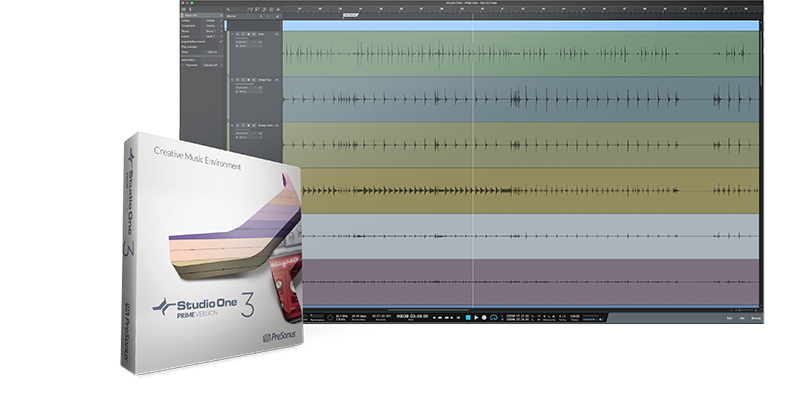Viewport: 800px width, 414px height.
Task: Select the blue Snare Top audio event
Action: (521, 100)
